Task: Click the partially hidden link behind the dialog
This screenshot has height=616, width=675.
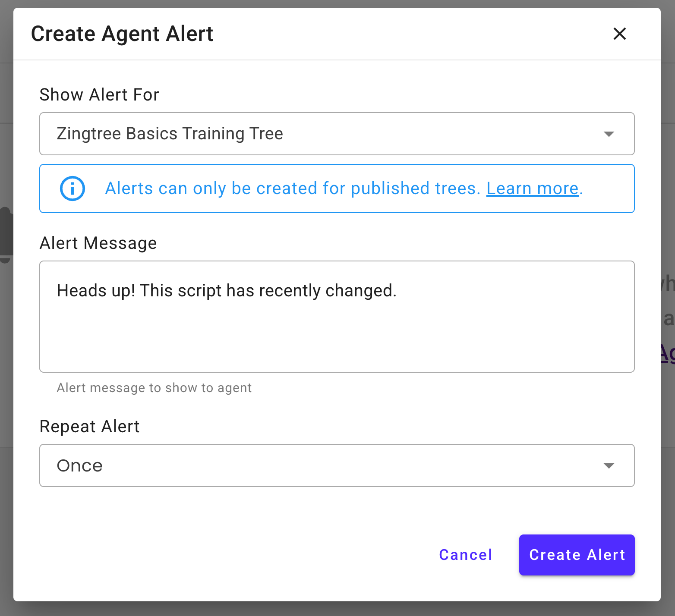Action: pos(667,354)
